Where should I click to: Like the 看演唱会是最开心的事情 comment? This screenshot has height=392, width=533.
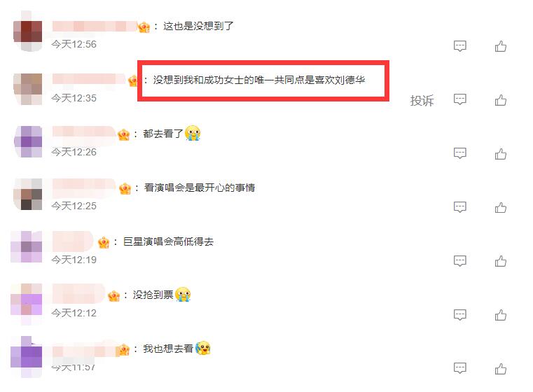click(x=500, y=207)
